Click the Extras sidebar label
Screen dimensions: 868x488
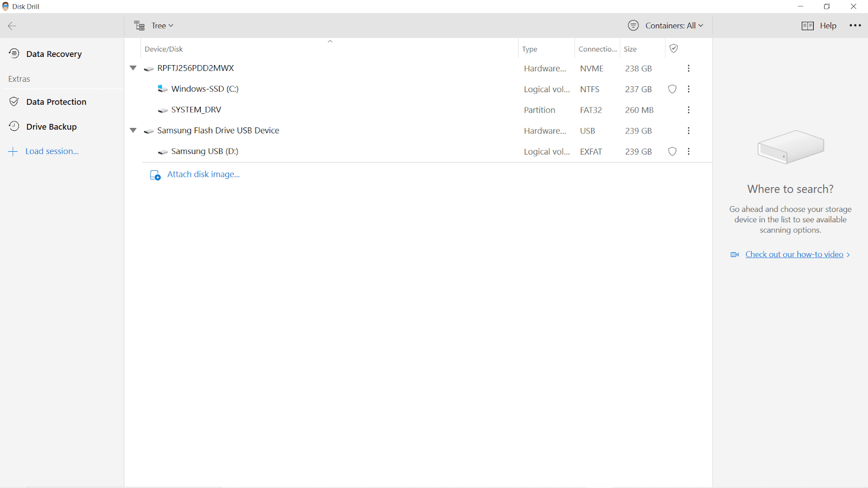19,79
